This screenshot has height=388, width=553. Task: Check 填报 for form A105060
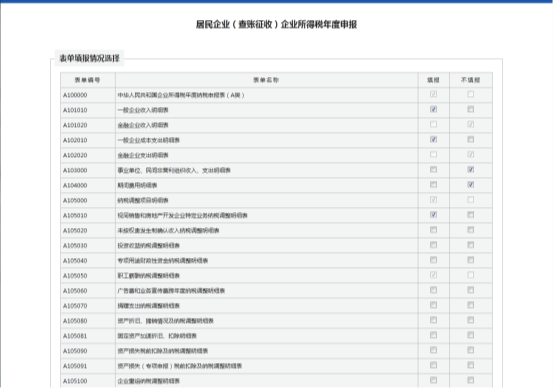433,290
